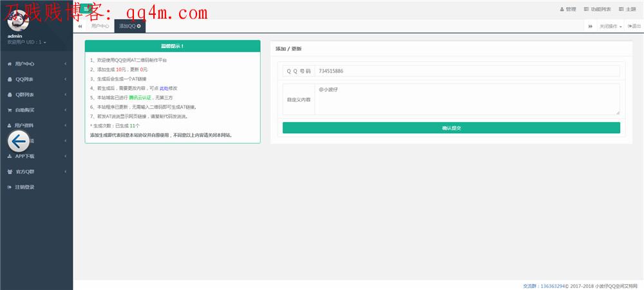Click the 用户中心 home icon in sidebar
This screenshot has width=644, height=290.
tap(10, 64)
